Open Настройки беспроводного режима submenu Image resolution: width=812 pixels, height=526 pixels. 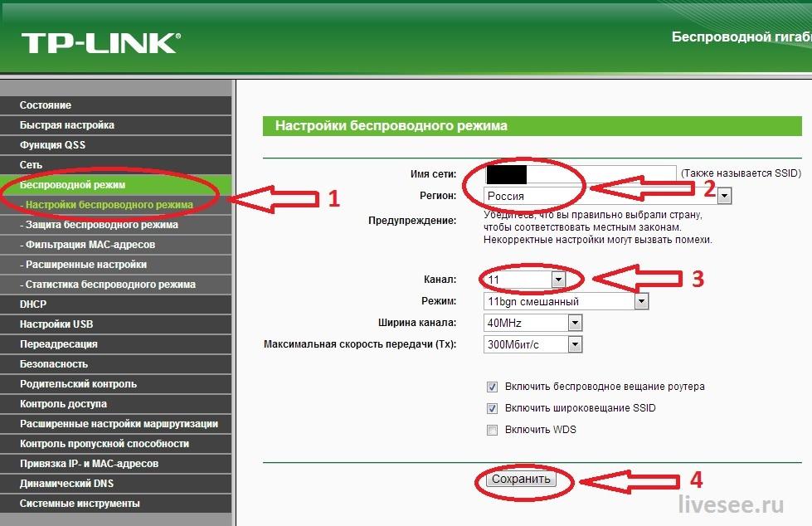(x=115, y=205)
